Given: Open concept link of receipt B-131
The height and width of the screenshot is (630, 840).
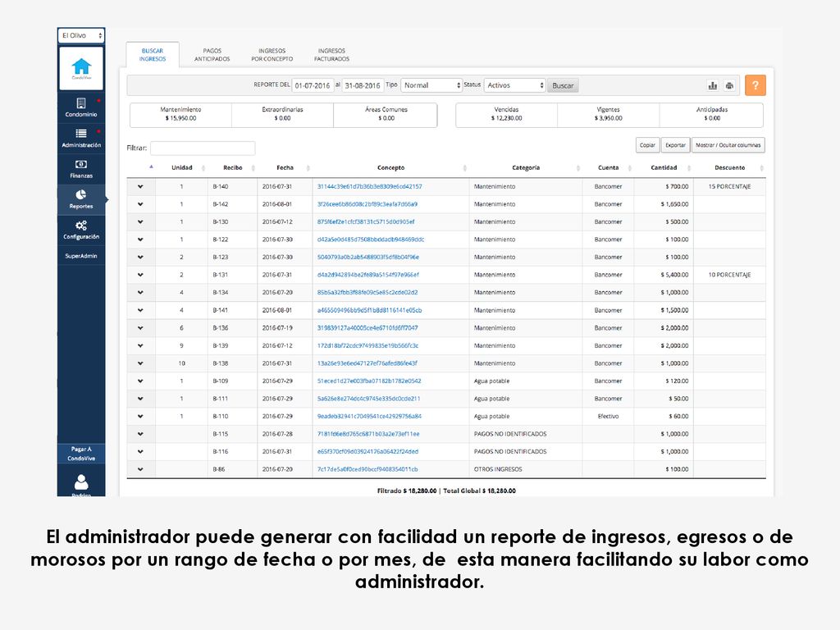Looking at the screenshot, I should coord(368,275).
